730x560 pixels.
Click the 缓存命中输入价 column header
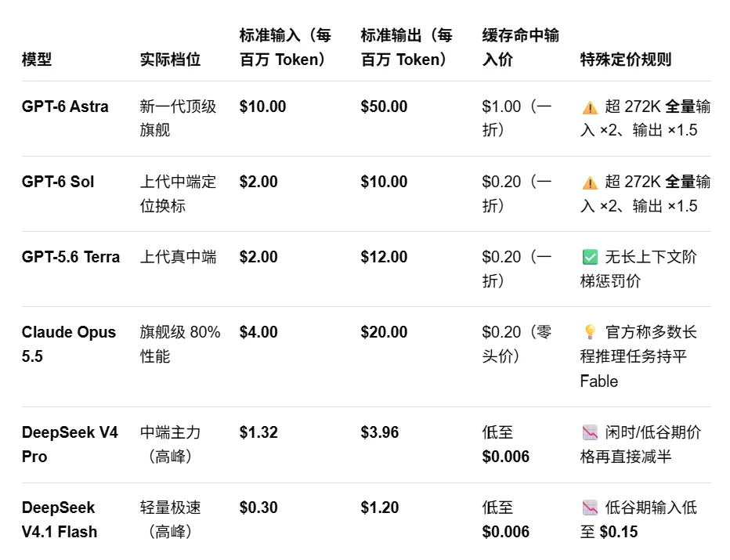[521, 47]
